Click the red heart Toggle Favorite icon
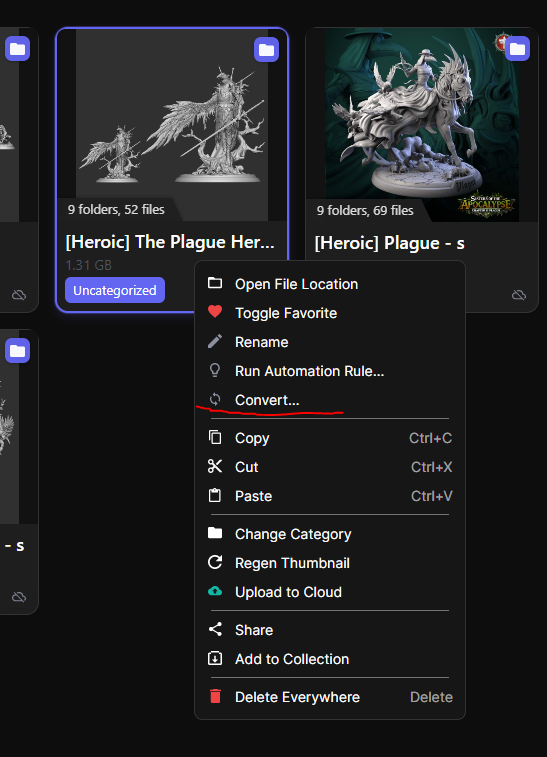Viewport: 547px width, 757px height. click(215, 312)
